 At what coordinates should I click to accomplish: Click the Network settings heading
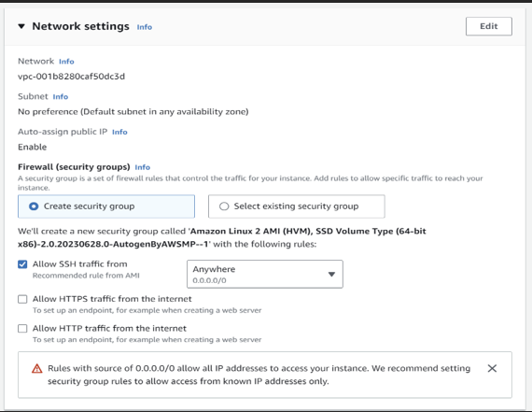pyautogui.click(x=81, y=26)
